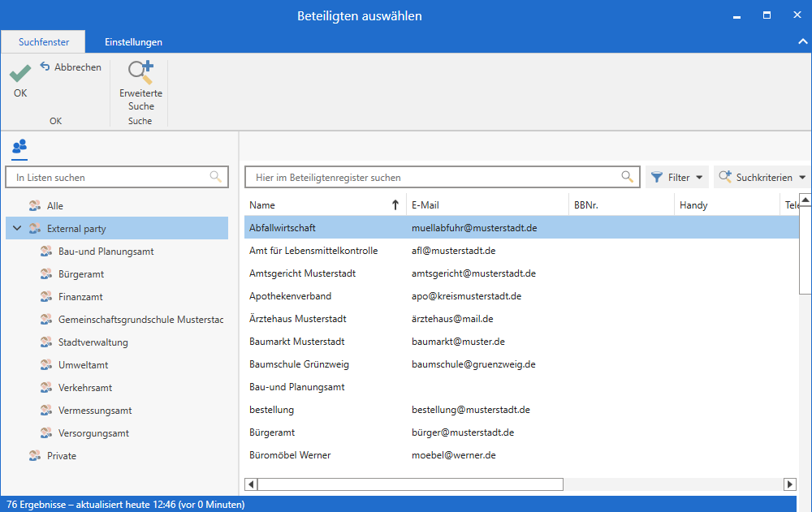Viewport: 812px width, 512px height.
Task: Click the Abbrechen undo arrow icon
Action: pos(45,67)
